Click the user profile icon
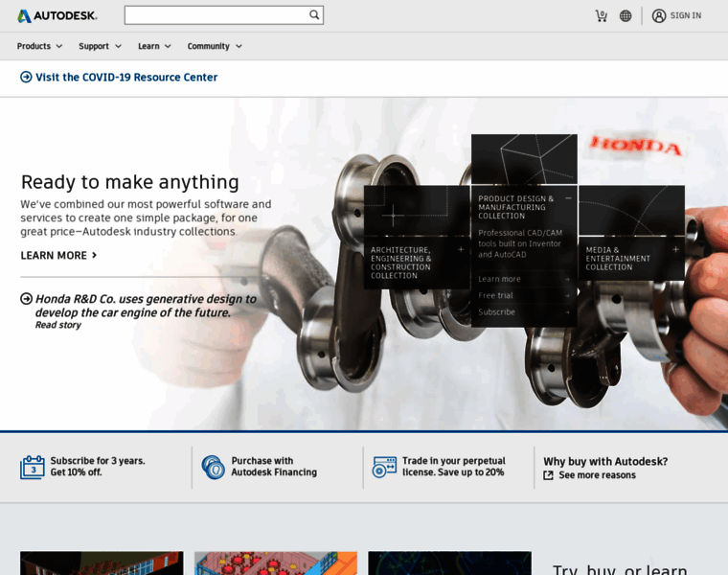Image resolution: width=728 pixels, height=575 pixels. [x=659, y=15]
